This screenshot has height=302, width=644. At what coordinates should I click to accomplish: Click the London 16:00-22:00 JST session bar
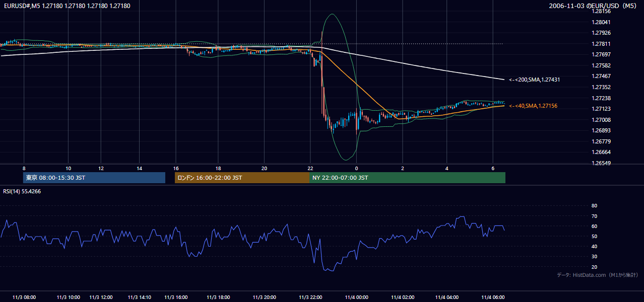click(242, 178)
